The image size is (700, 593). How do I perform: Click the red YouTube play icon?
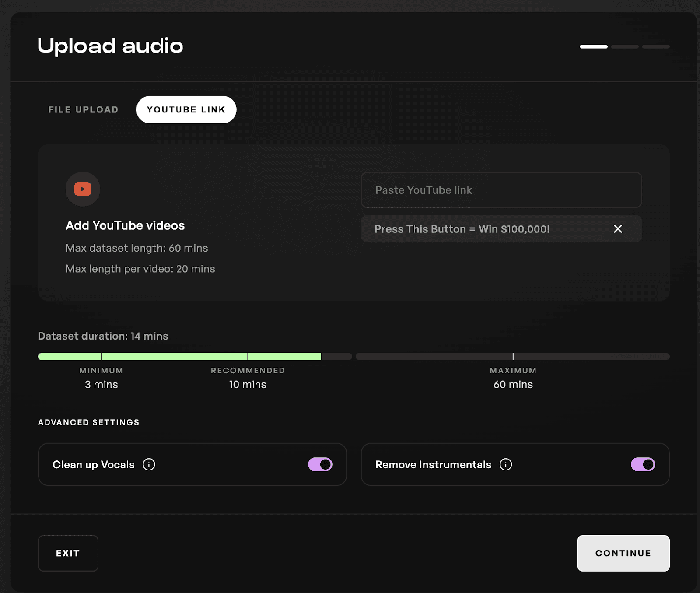[x=83, y=189]
